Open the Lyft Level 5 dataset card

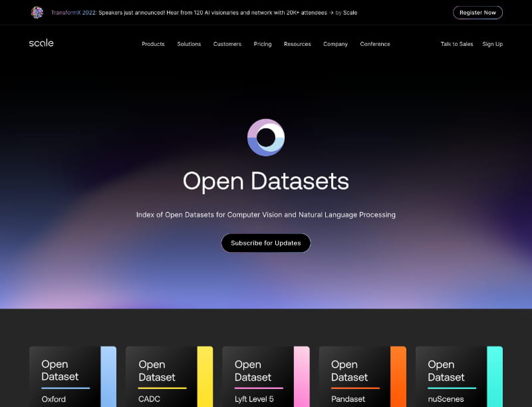point(266,376)
